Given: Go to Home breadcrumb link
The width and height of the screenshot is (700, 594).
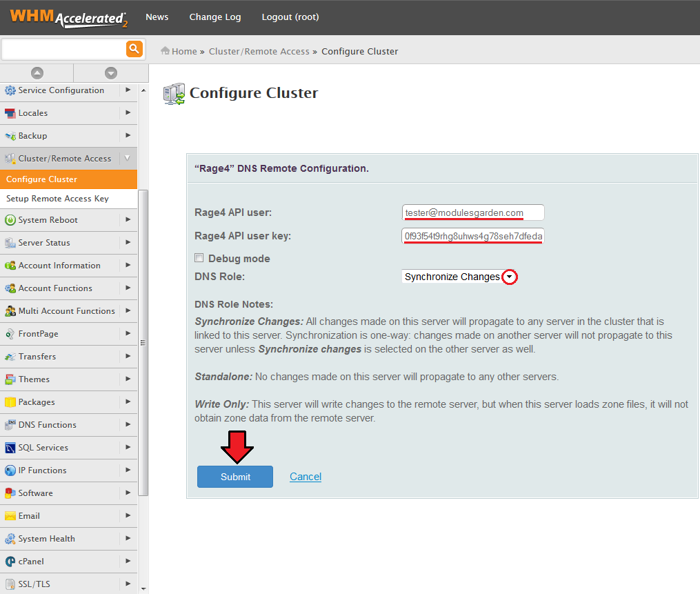Looking at the screenshot, I should point(184,51).
